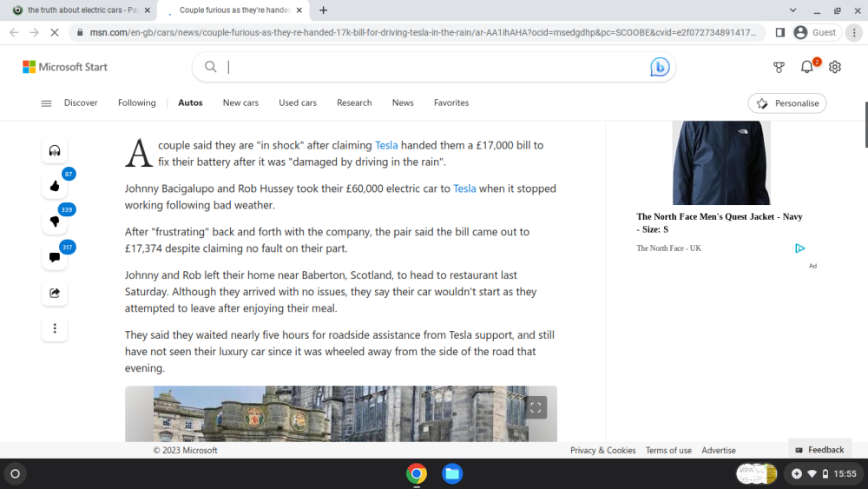This screenshot has width=868, height=489.
Task: Expand the tab search dropdown arrow
Action: pyautogui.click(x=792, y=10)
